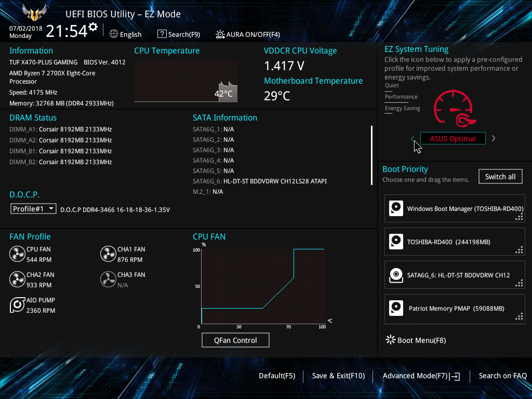Open the date and time settings gear

(93, 27)
